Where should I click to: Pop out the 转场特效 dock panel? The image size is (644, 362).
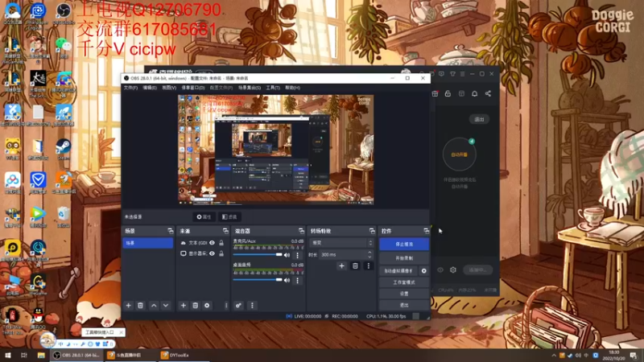[372, 231]
